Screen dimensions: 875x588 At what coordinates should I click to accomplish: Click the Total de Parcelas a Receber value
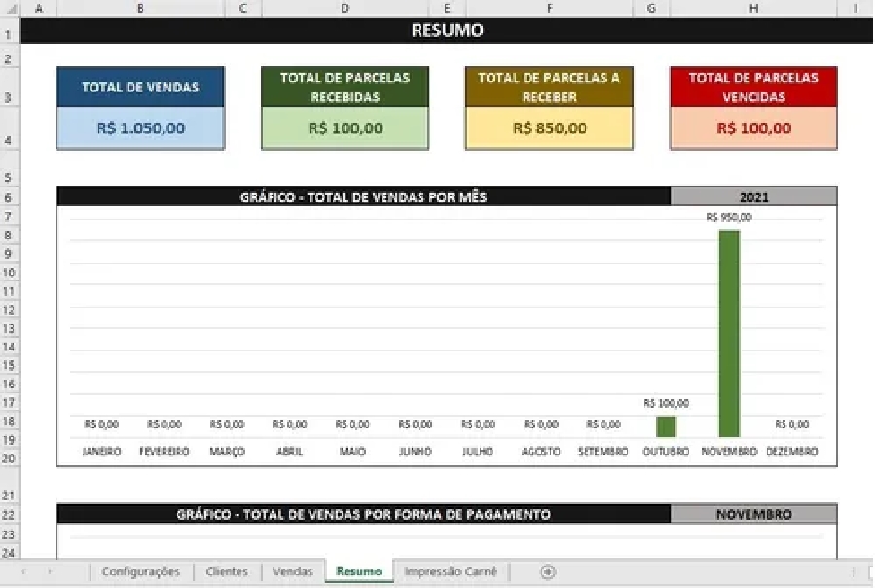click(x=549, y=128)
